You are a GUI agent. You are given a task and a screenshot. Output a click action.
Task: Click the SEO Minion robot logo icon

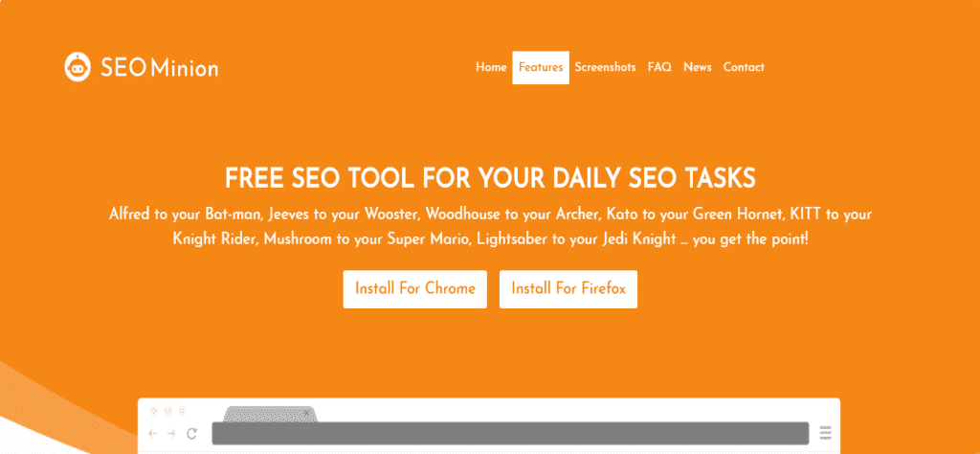78,67
